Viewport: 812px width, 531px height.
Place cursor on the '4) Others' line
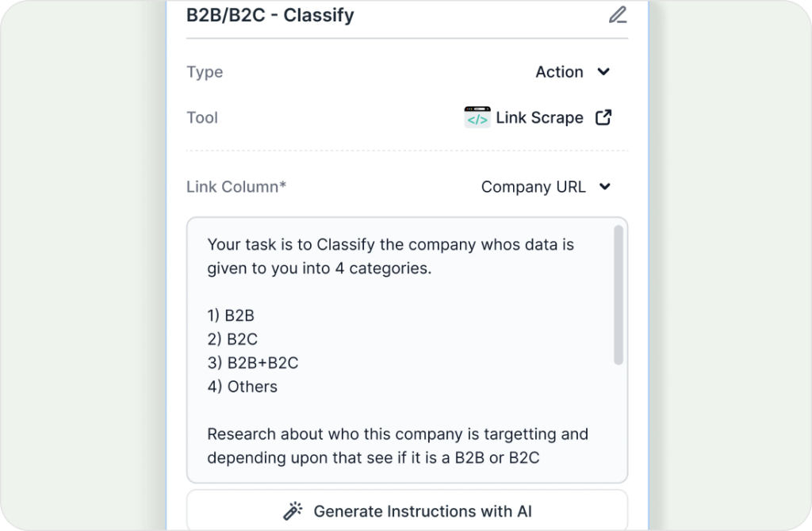pos(242,387)
